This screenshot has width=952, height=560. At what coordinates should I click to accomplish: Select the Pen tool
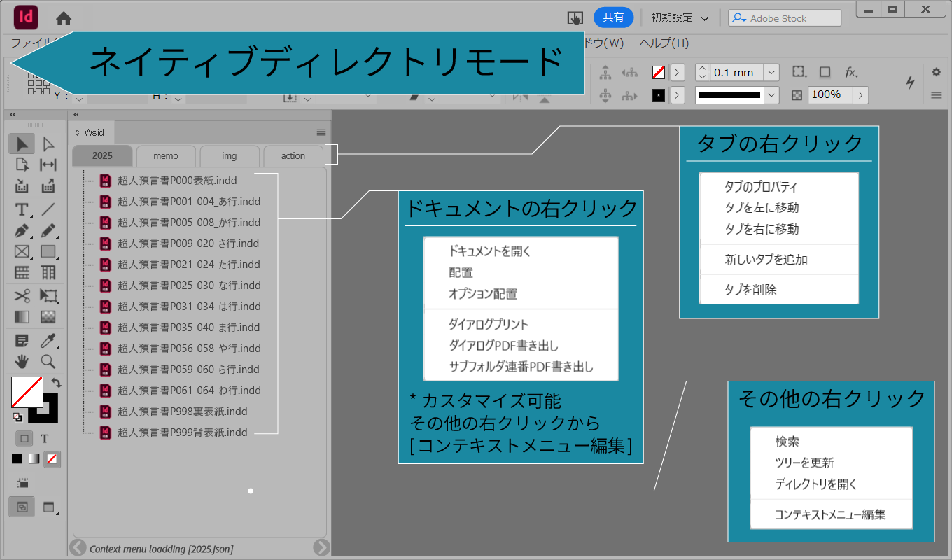[22, 230]
